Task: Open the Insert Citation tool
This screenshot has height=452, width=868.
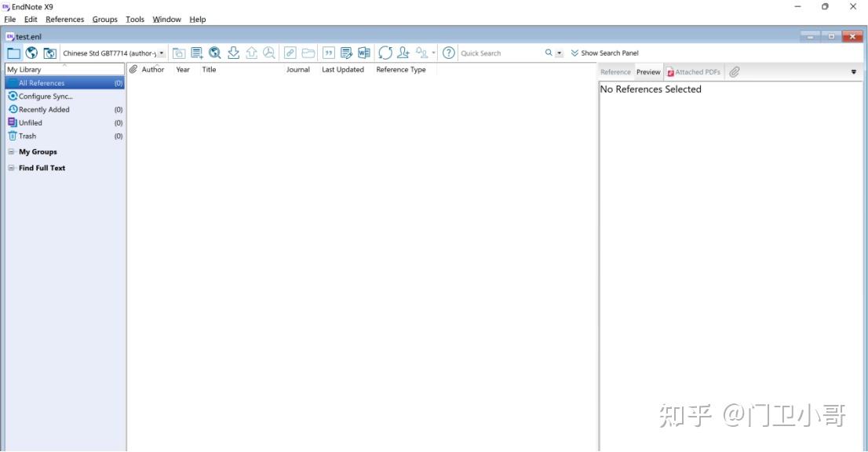Action: click(326, 53)
